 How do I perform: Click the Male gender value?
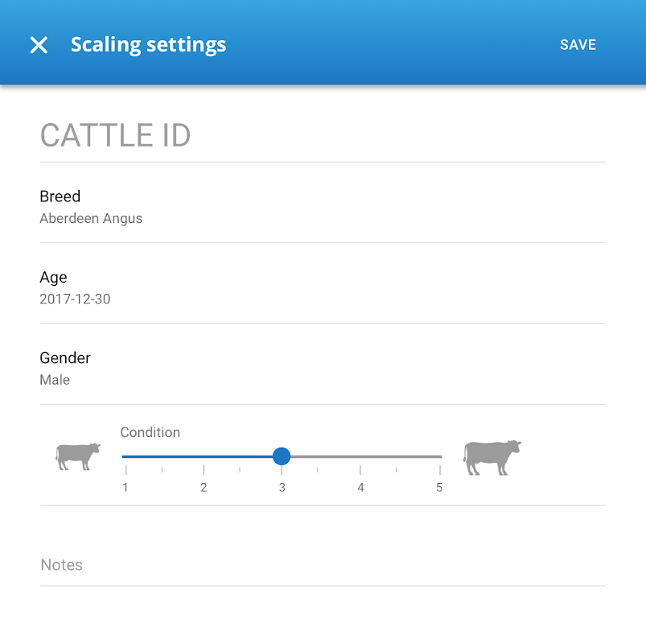pyautogui.click(x=55, y=380)
